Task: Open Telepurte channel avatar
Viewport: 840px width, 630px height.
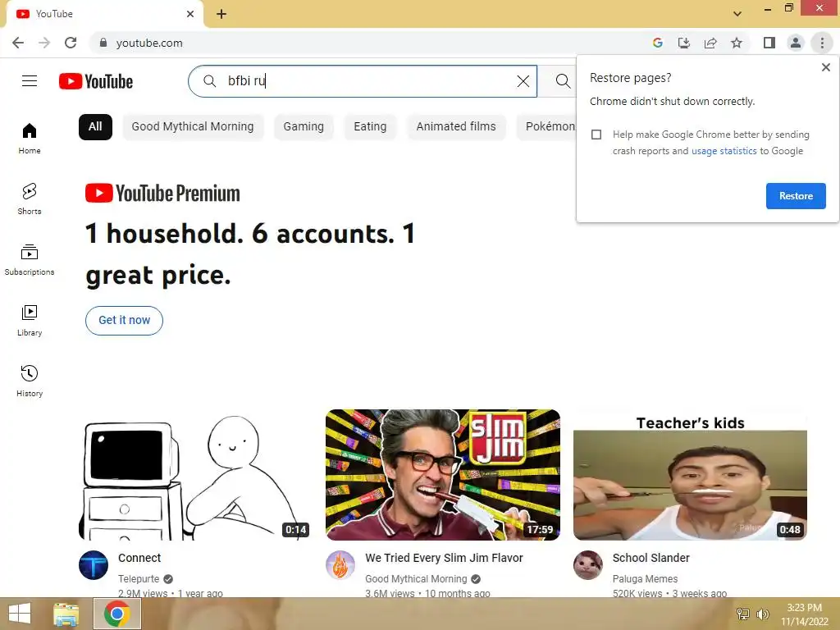Action: pyautogui.click(x=94, y=565)
